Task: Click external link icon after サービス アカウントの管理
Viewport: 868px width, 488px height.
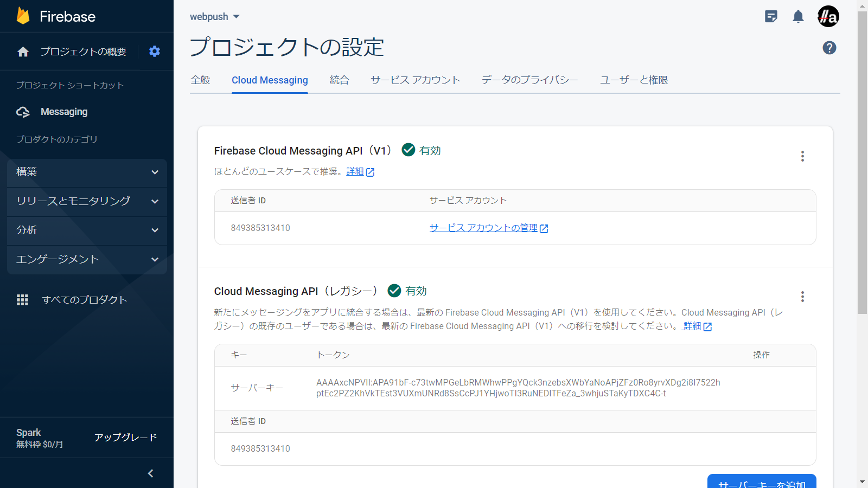Action: pos(544,229)
